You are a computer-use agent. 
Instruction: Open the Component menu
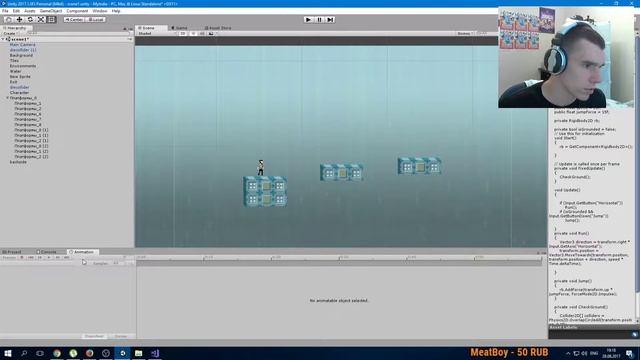(x=77, y=11)
